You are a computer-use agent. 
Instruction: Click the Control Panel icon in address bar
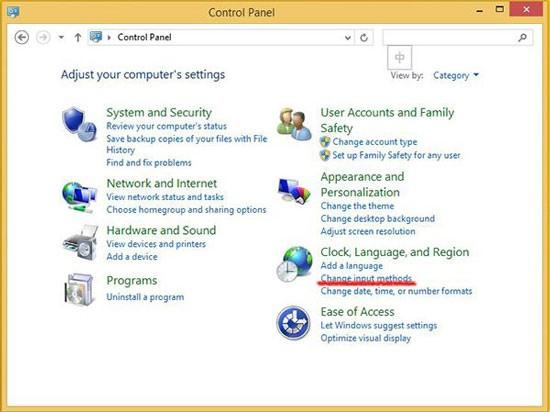[96, 37]
